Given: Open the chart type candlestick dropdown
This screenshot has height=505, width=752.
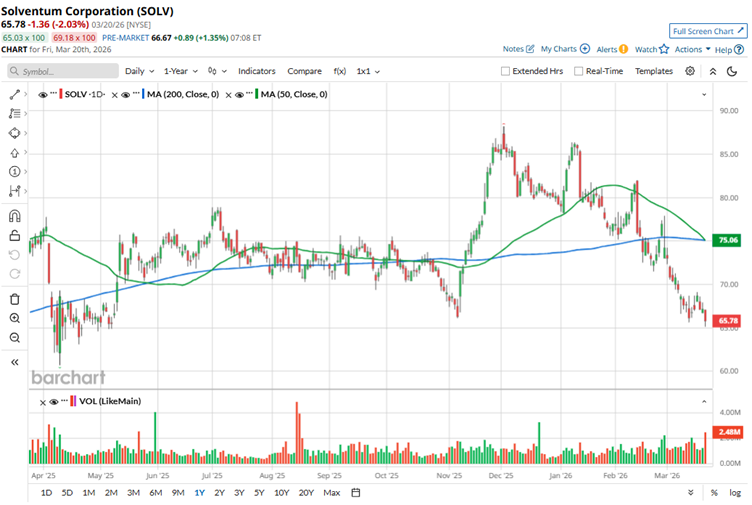Looking at the screenshot, I should [217, 71].
